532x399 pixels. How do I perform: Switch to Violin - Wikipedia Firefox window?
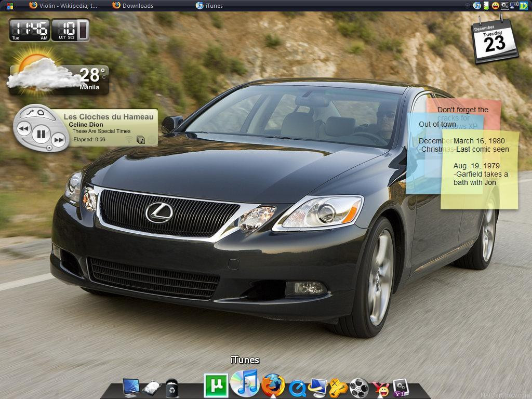(x=63, y=5)
